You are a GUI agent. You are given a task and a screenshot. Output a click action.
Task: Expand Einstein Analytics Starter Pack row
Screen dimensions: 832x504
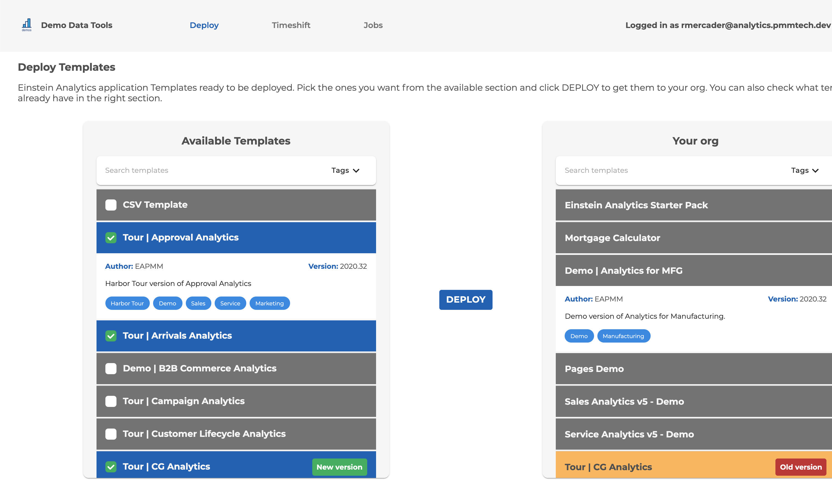coord(694,205)
